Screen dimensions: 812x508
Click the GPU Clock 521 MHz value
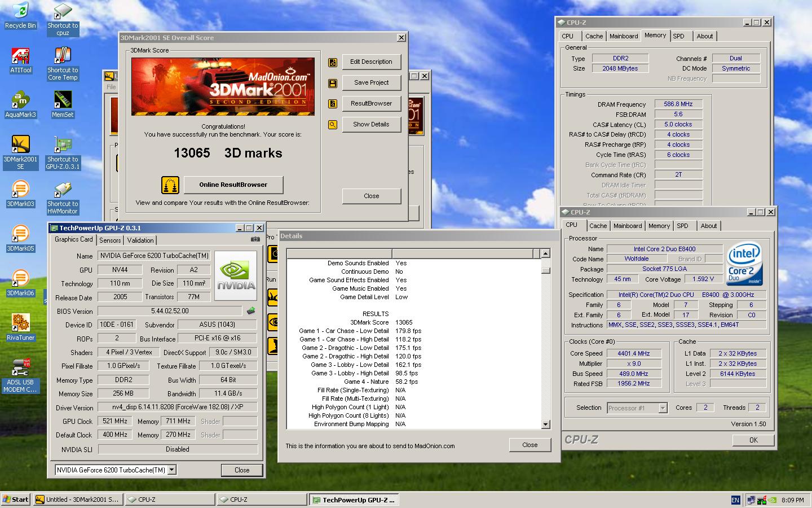[x=115, y=421]
